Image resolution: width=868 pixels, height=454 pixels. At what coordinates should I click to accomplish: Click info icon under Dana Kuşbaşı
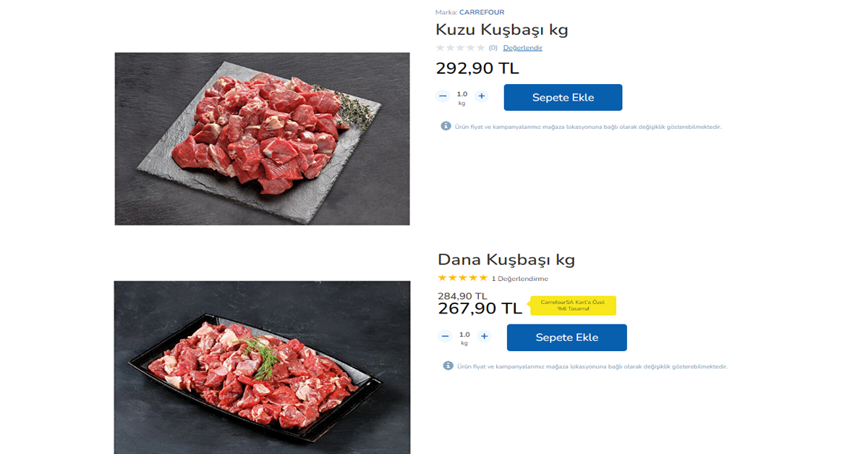click(x=448, y=366)
